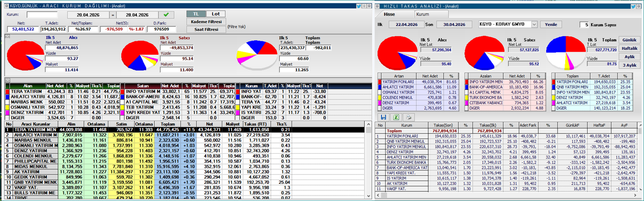Open Saat Filtresi
Image resolution: width=644 pixels, height=201 pixels.
[206, 29]
